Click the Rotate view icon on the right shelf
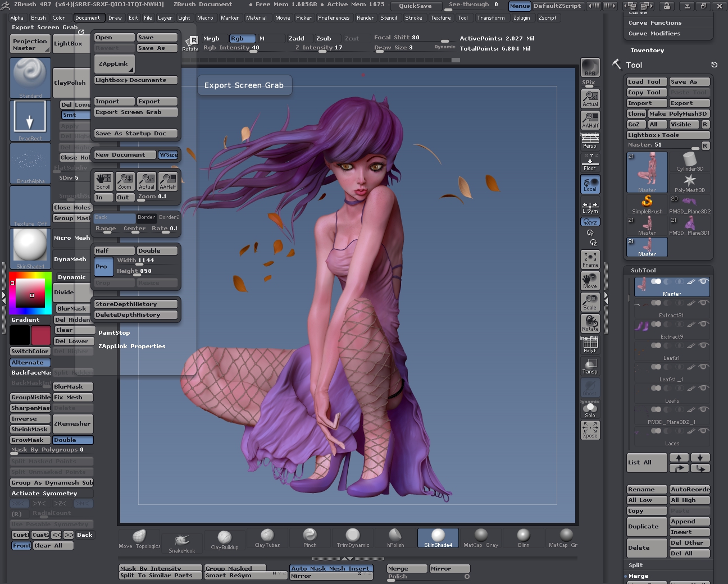The height and width of the screenshot is (584, 728). click(590, 323)
